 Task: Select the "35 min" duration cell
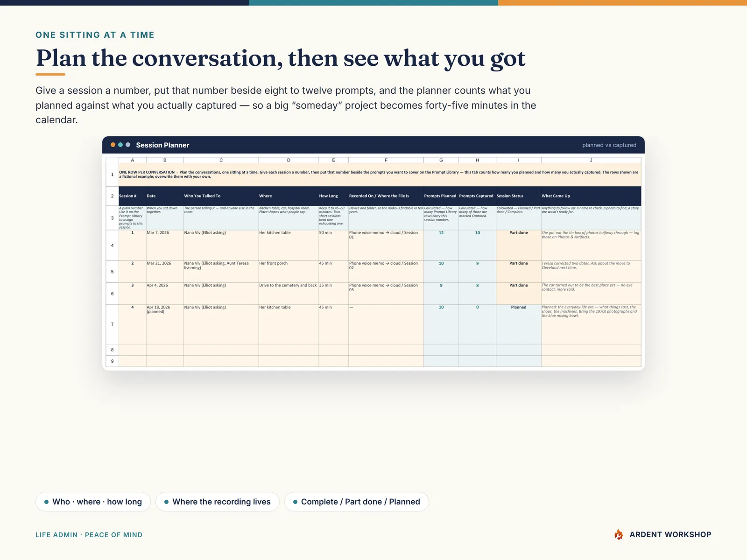click(x=333, y=294)
